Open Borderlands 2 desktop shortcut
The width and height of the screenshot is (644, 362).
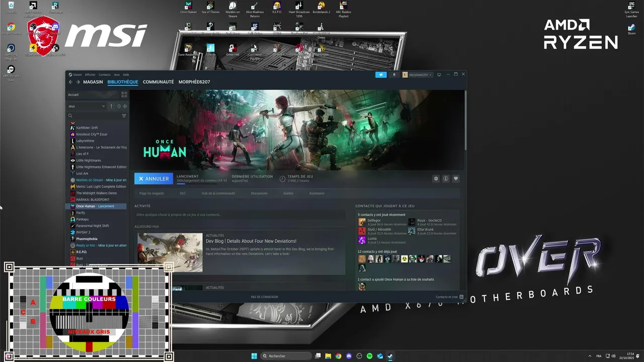(x=321, y=8)
